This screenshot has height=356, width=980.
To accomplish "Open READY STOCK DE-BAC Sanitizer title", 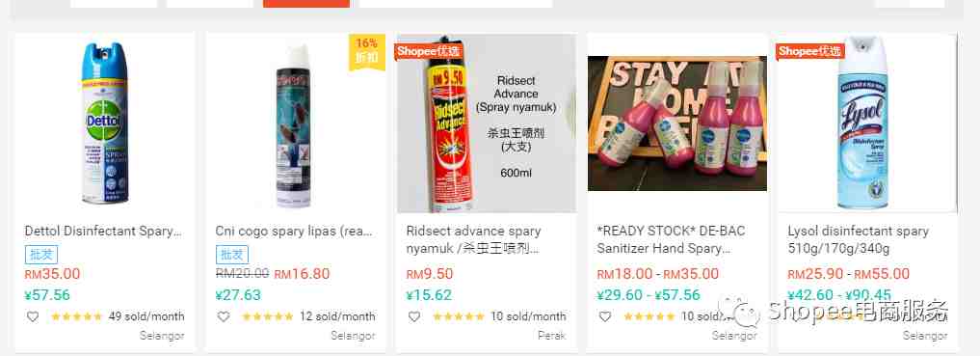I will click(x=672, y=239).
